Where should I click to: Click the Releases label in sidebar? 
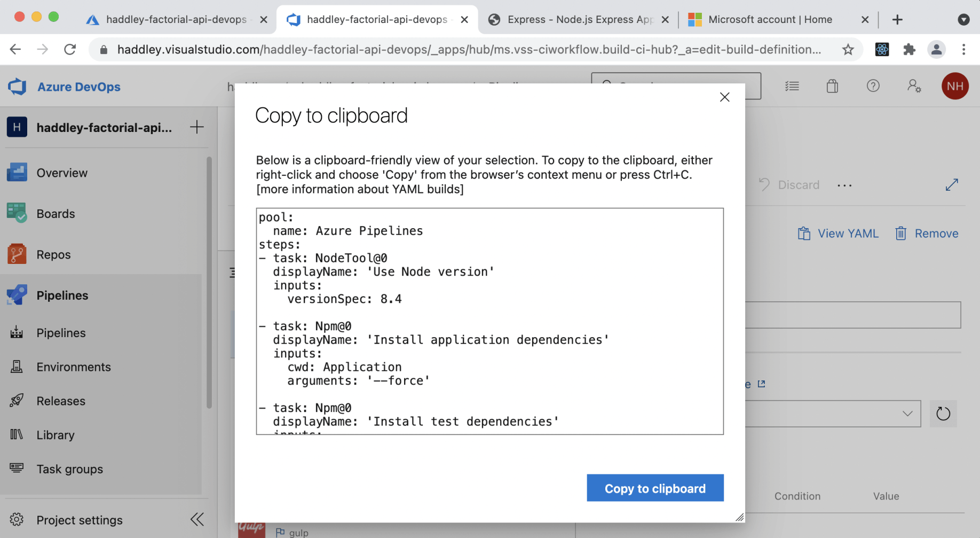(61, 401)
